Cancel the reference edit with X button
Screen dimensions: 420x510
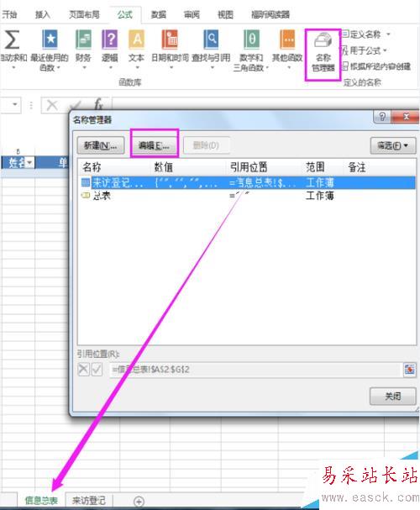(83, 370)
